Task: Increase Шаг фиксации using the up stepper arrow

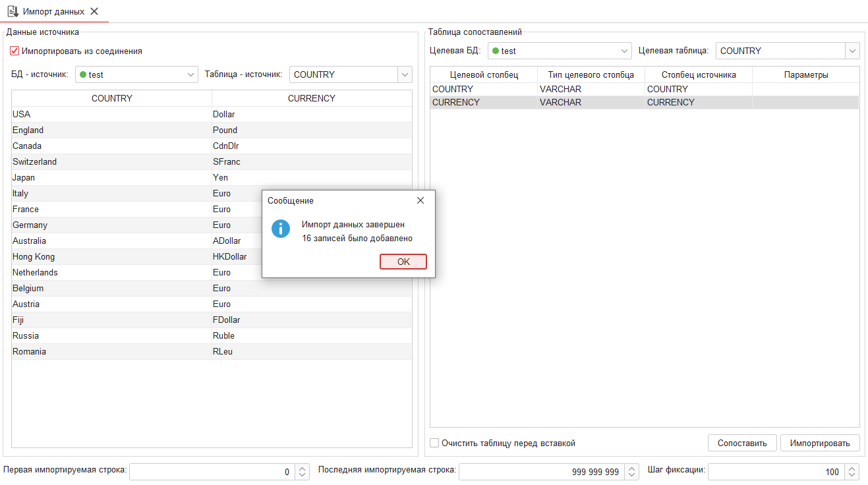Action: [852, 468]
